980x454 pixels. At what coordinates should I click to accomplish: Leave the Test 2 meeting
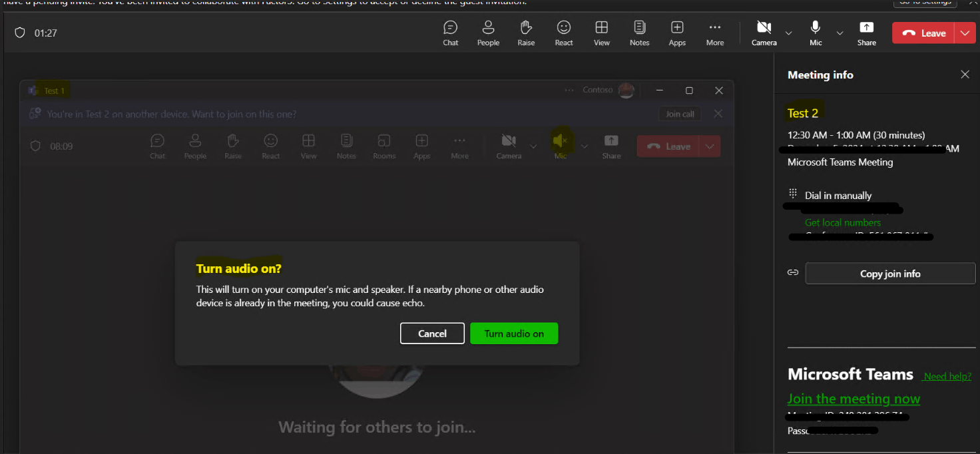click(923, 33)
